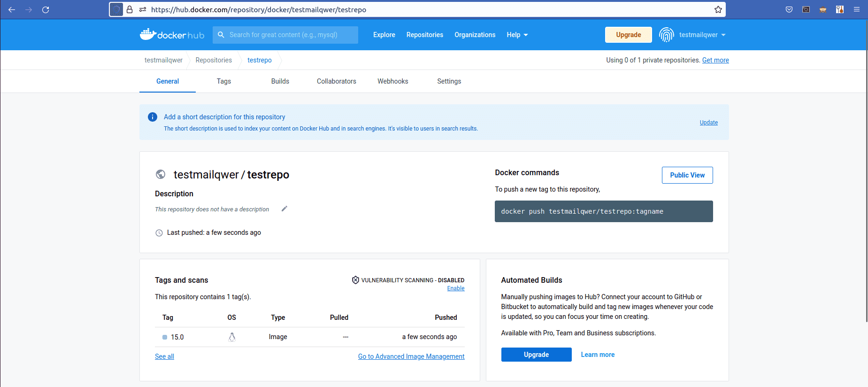Click the vulnerability scanning shield icon

pyautogui.click(x=355, y=280)
